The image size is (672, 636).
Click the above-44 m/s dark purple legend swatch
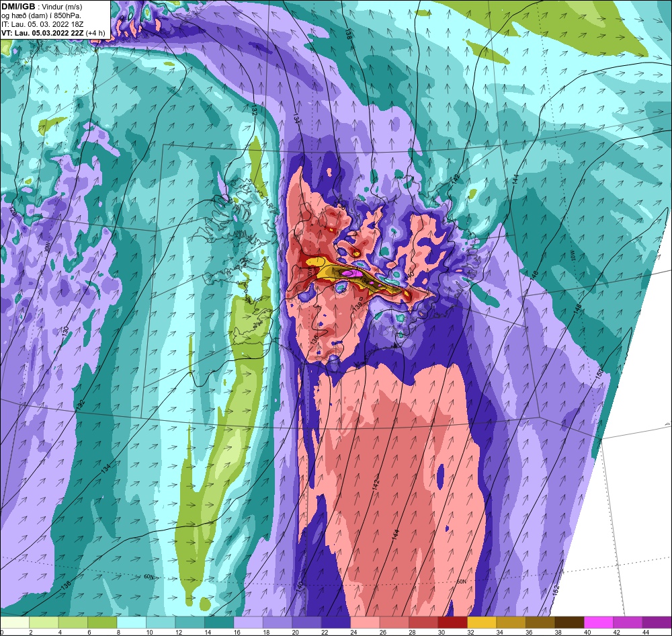tap(657, 623)
